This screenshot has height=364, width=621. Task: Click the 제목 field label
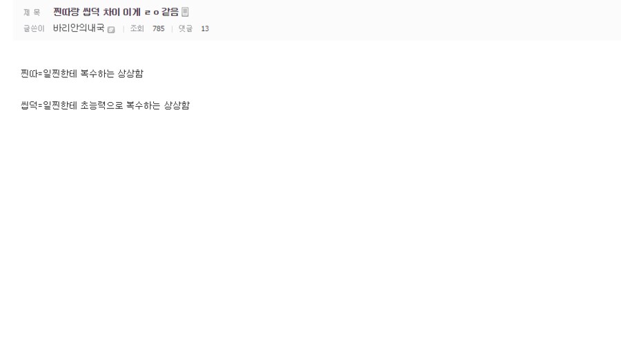tap(32, 12)
